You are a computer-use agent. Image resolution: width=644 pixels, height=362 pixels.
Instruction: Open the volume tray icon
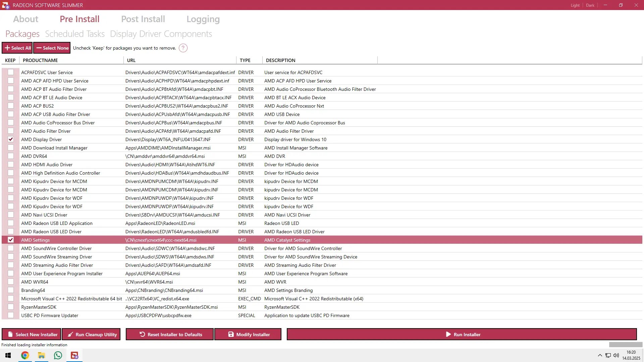[x=616, y=355]
